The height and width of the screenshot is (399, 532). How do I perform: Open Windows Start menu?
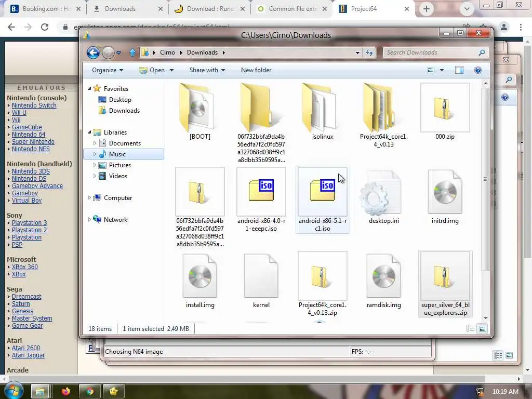(x=13, y=391)
